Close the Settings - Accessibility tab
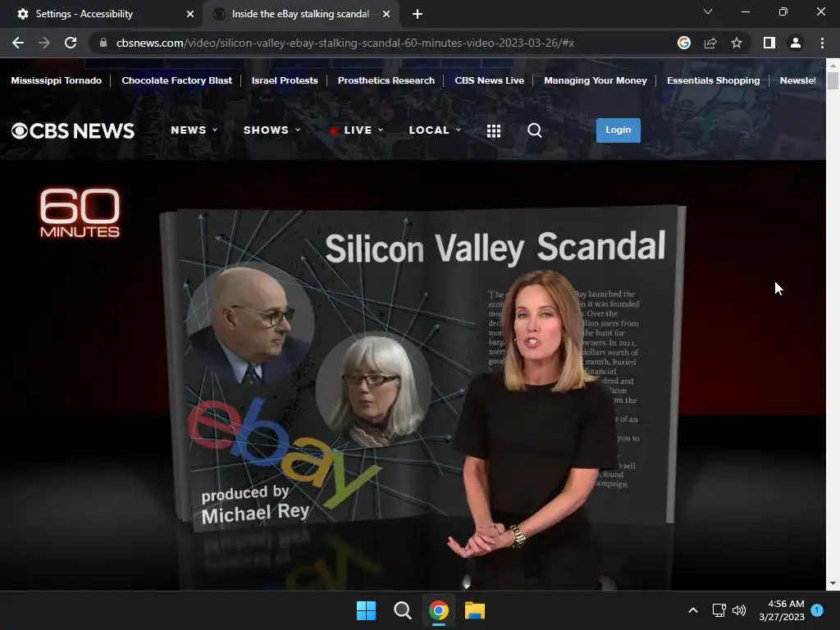The height and width of the screenshot is (630, 840). (190, 14)
